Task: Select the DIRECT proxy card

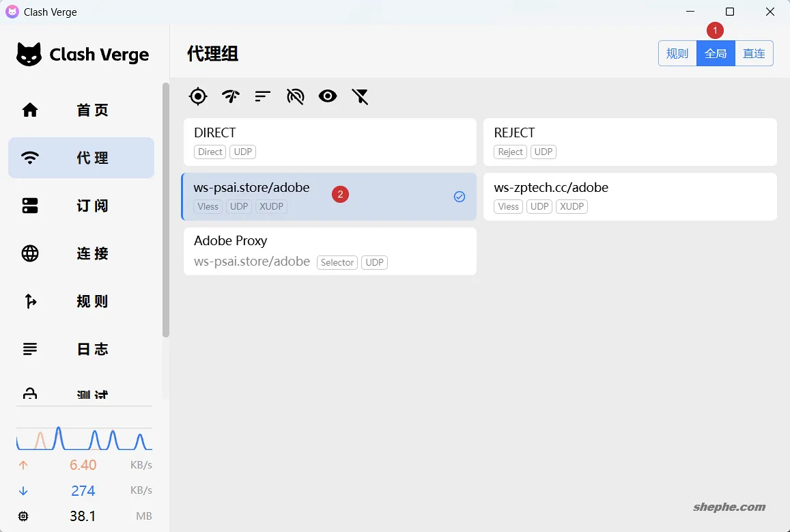Action: pos(330,142)
